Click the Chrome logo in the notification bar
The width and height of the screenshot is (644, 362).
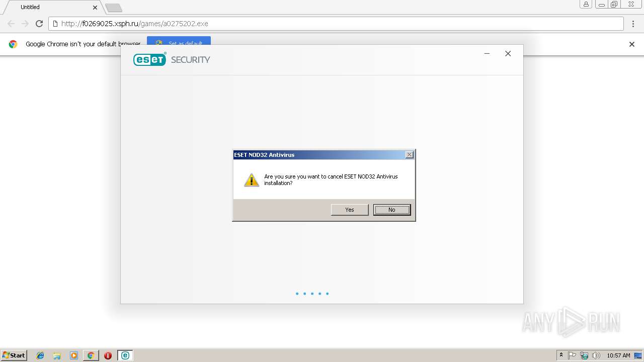click(13, 44)
